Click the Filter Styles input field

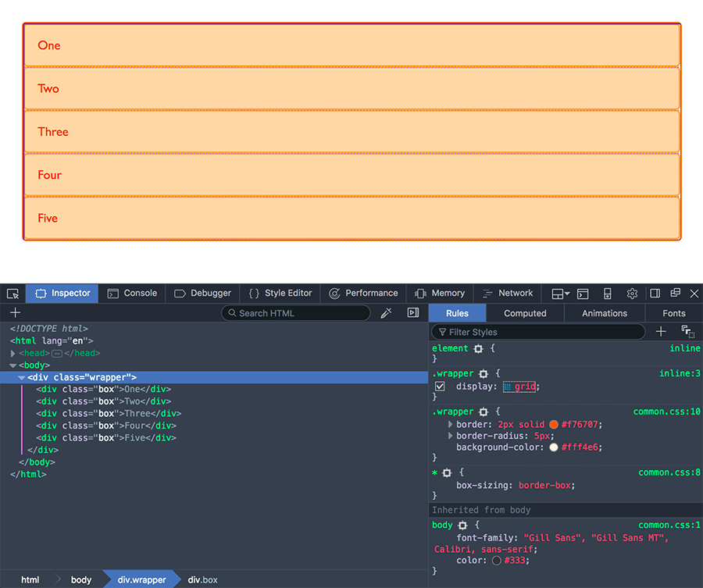pos(539,331)
